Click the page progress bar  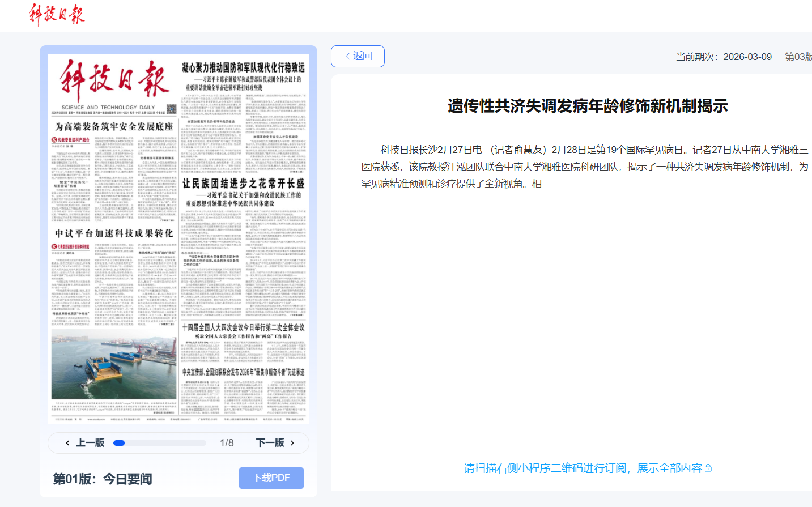point(159,443)
